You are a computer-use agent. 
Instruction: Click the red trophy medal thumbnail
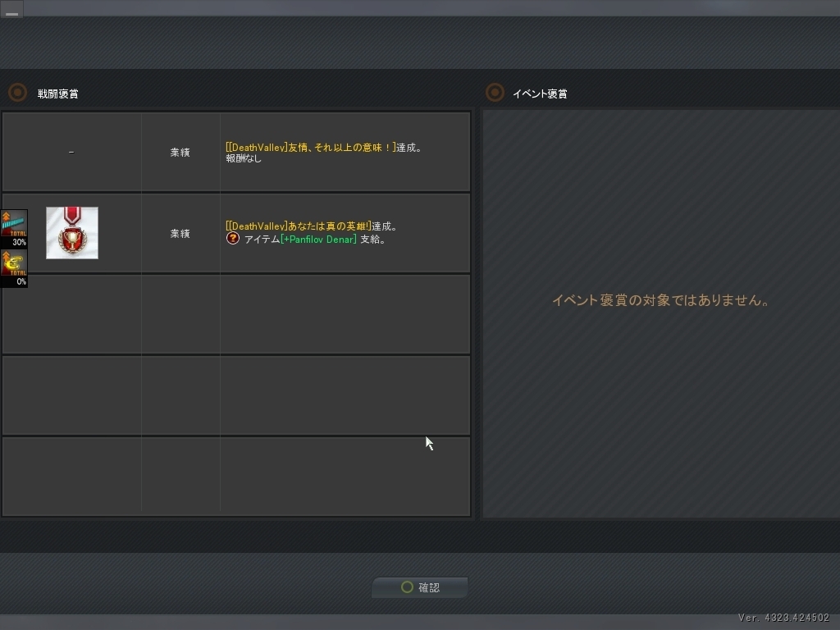(72, 233)
